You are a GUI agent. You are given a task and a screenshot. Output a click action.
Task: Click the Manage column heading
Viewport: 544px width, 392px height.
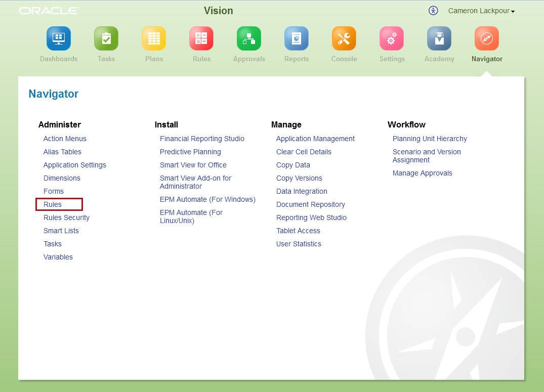[286, 124]
